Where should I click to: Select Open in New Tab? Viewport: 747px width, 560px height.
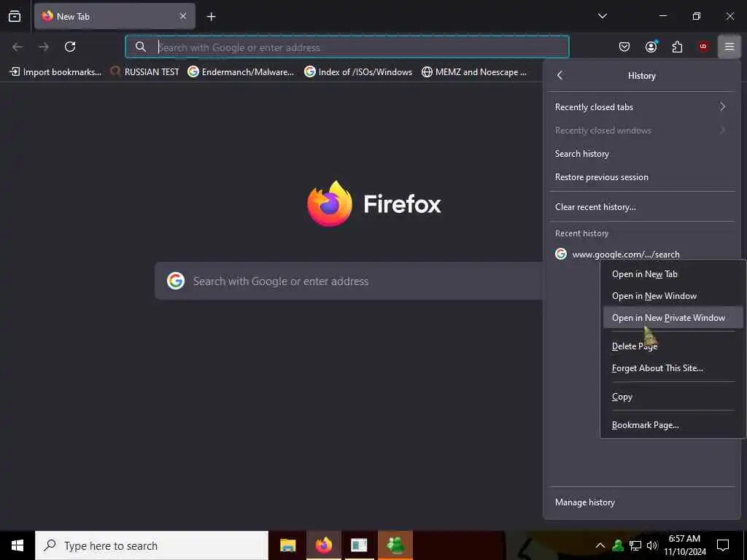(x=673, y=274)
